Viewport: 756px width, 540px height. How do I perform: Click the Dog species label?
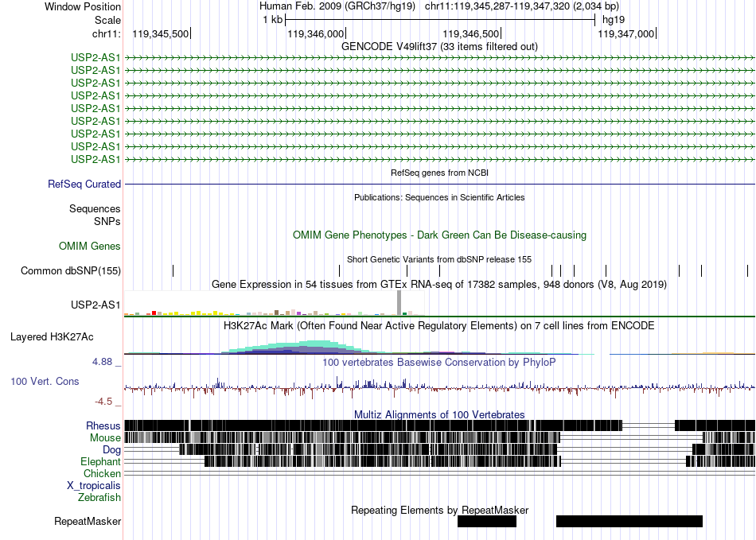tap(111, 450)
